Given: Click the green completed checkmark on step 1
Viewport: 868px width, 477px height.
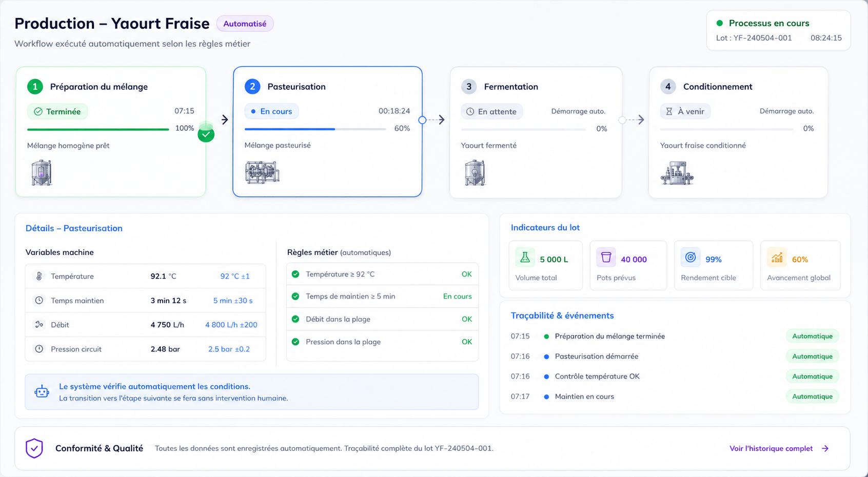Looking at the screenshot, I should pos(206,134).
